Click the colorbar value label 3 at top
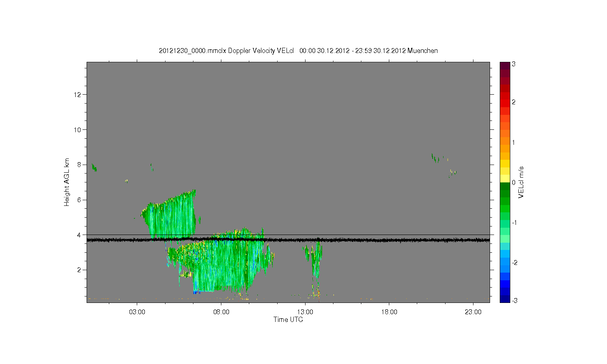 [x=514, y=64]
